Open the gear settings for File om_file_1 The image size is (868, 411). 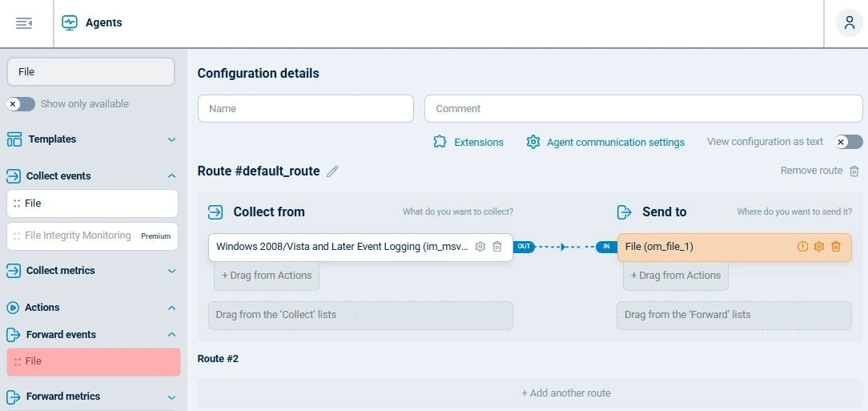point(819,247)
